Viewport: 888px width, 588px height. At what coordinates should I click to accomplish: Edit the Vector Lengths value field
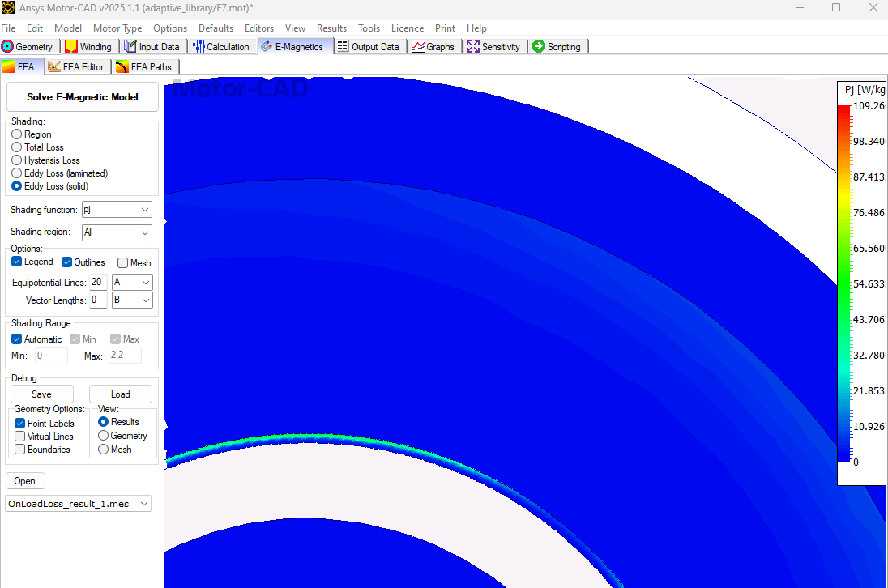click(x=98, y=300)
